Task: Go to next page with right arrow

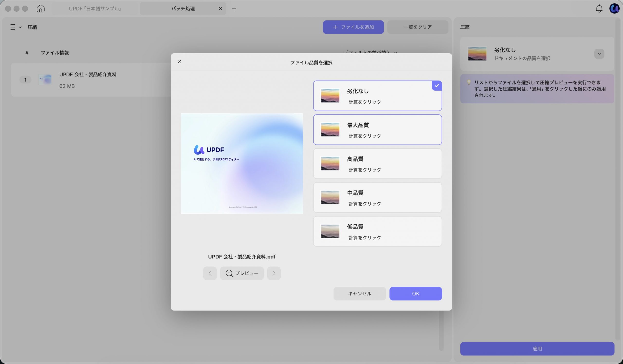Action: (x=274, y=273)
